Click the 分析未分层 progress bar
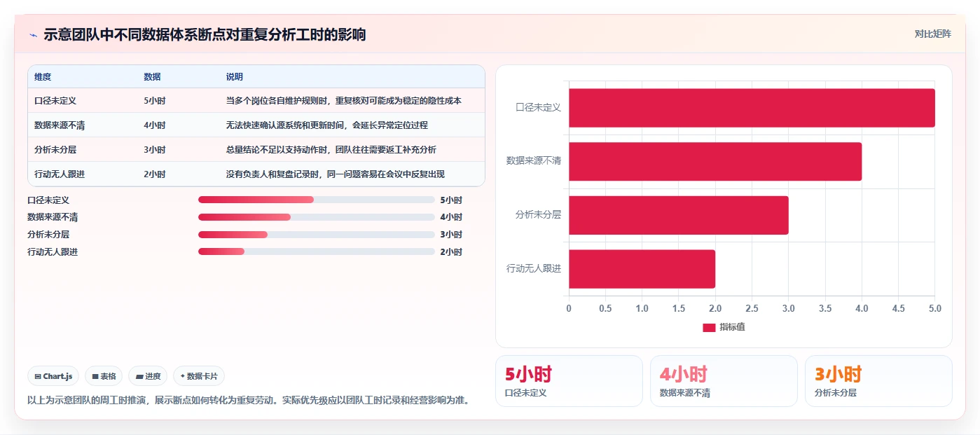This screenshot has width=980, height=435. pyautogui.click(x=317, y=235)
